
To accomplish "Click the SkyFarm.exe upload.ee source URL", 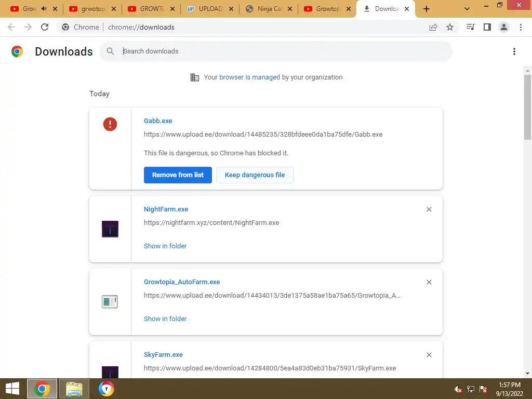I will point(270,368).
